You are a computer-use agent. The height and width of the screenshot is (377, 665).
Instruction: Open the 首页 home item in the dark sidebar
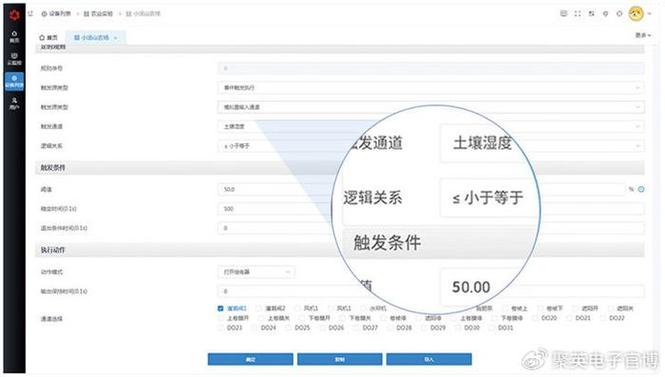(x=14, y=36)
